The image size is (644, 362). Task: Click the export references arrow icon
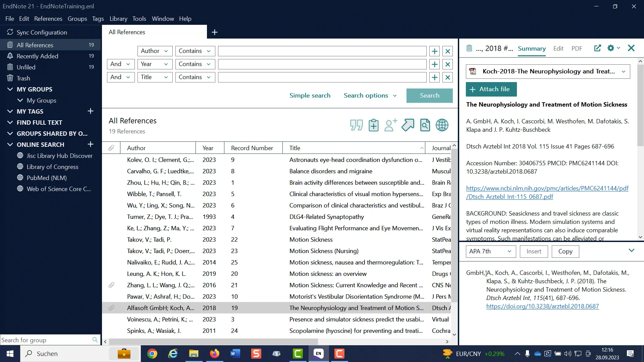[x=408, y=125]
